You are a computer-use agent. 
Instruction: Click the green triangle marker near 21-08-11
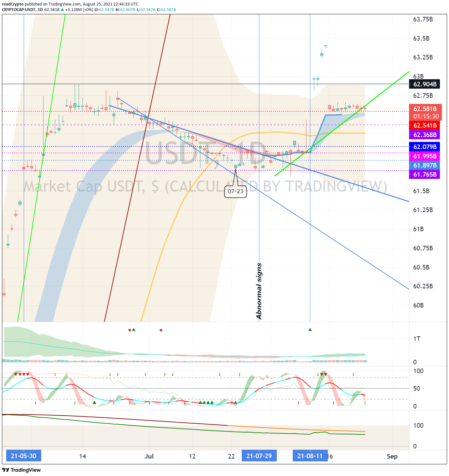[x=310, y=330]
